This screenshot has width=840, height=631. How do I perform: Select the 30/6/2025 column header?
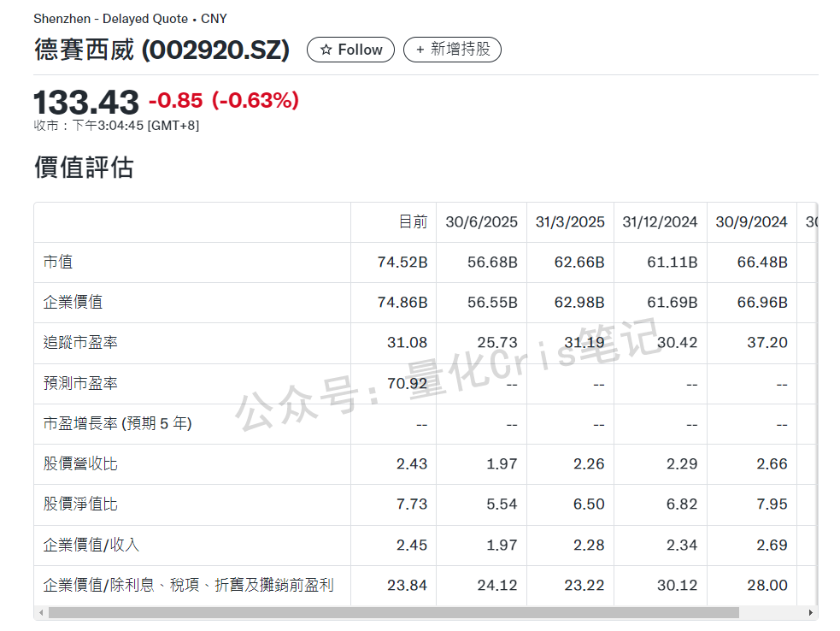(482, 222)
